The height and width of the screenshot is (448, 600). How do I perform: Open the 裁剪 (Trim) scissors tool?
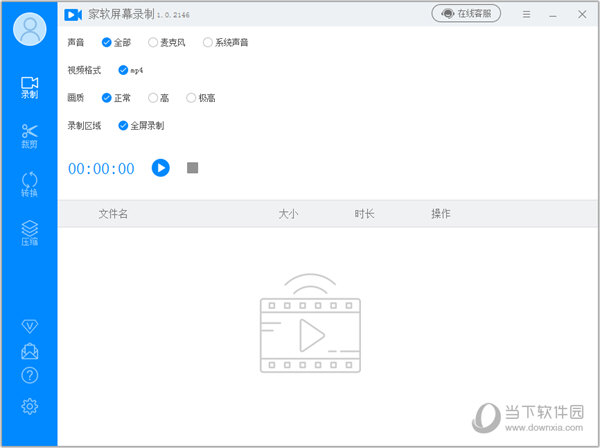click(x=29, y=135)
